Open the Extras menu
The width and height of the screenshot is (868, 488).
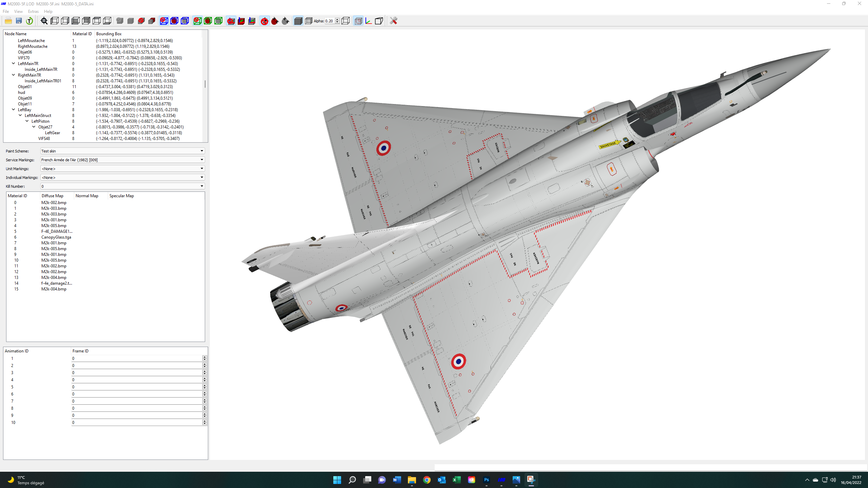pyautogui.click(x=33, y=12)
